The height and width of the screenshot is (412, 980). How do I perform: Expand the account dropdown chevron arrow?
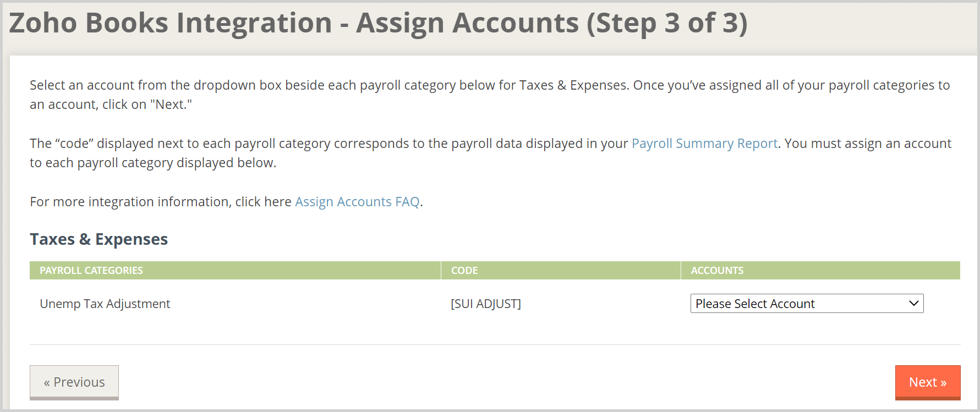[x=913, y=303]
